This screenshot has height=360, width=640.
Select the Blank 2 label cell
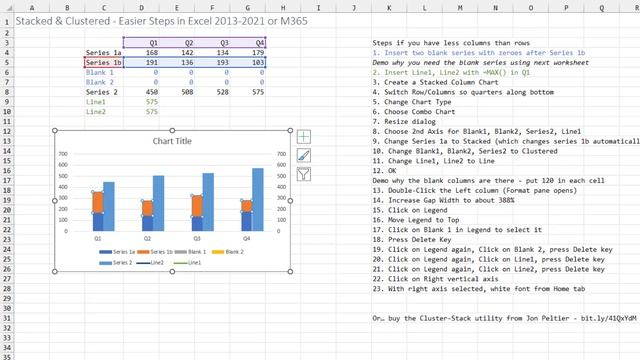coord(104,82)
